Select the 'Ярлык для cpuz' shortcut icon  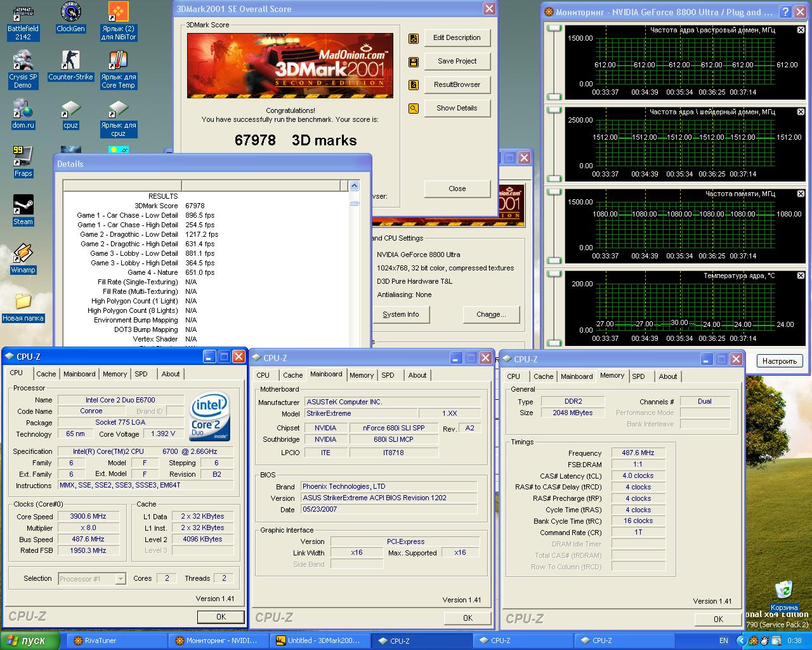118,118
